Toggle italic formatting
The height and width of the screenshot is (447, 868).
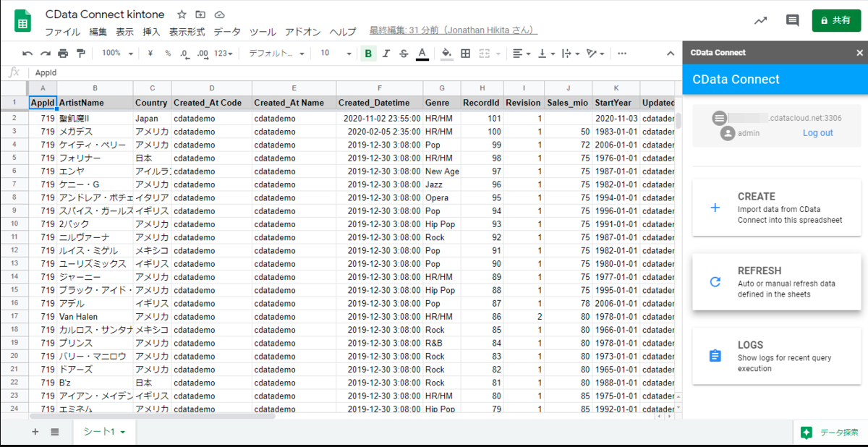[x=386, y=54]
